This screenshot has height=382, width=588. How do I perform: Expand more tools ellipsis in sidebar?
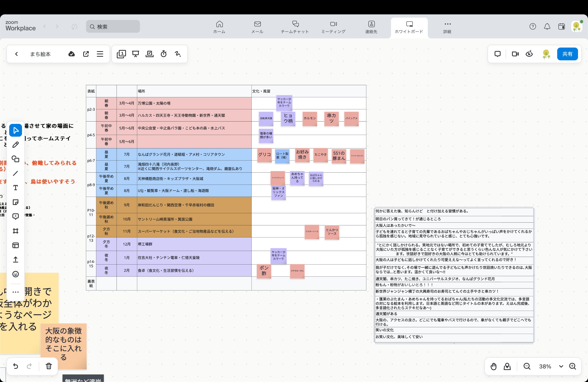(x=16, y=292)
